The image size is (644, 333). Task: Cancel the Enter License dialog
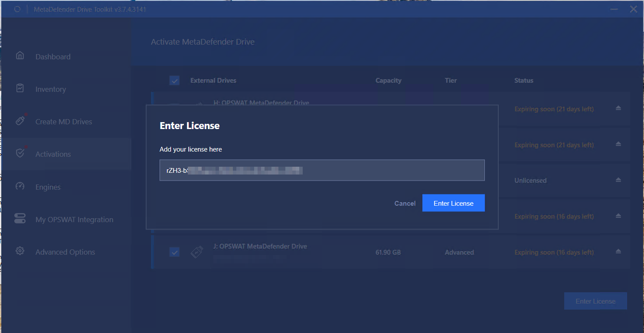click(405, 203)
